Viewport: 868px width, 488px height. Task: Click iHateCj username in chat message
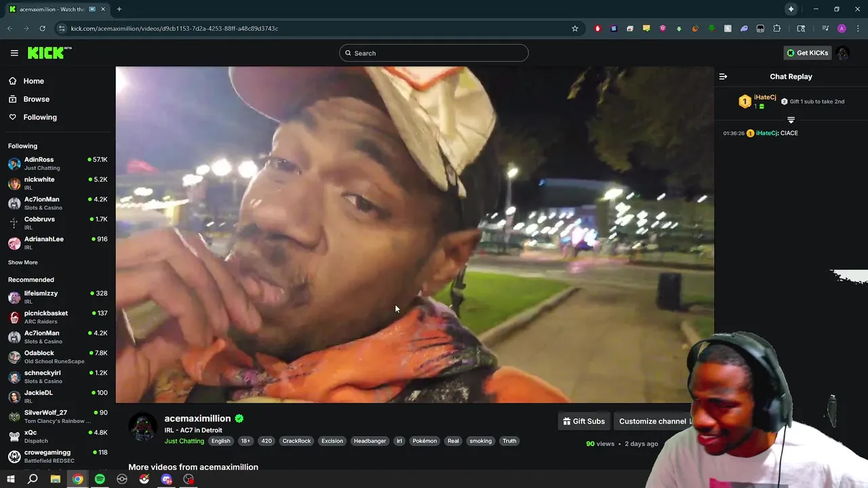[x=766, y=133]
